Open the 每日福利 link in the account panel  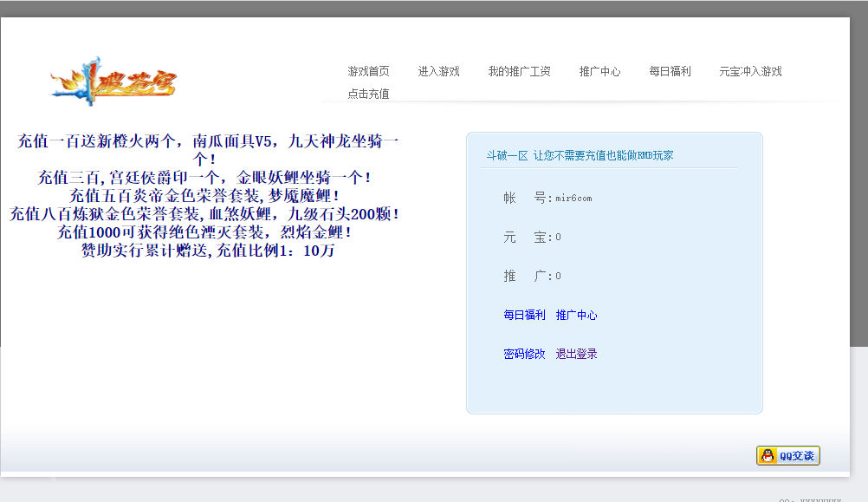pos(524,315)
